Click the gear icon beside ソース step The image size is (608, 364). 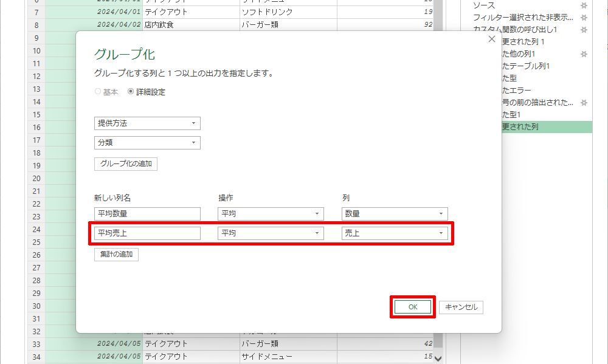coord(584,5)
